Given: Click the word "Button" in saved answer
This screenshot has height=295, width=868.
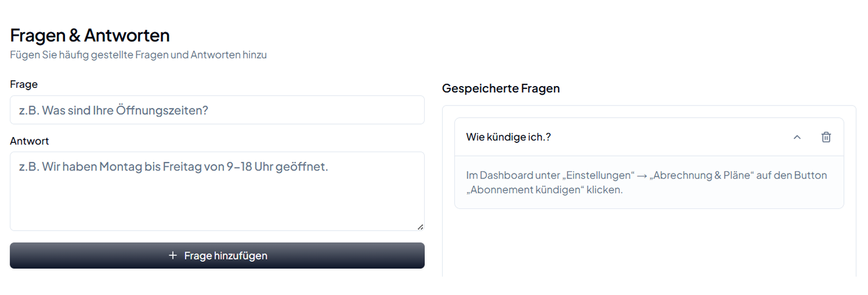Looking at the screenshot, I should pos(810,175).
